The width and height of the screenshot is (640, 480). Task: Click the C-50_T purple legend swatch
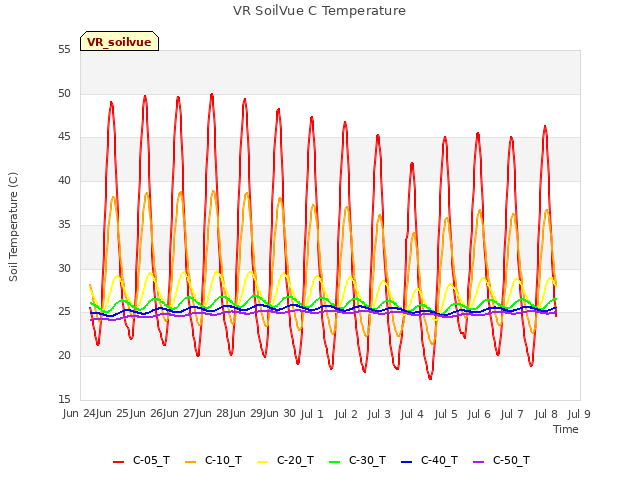(478, 462)
